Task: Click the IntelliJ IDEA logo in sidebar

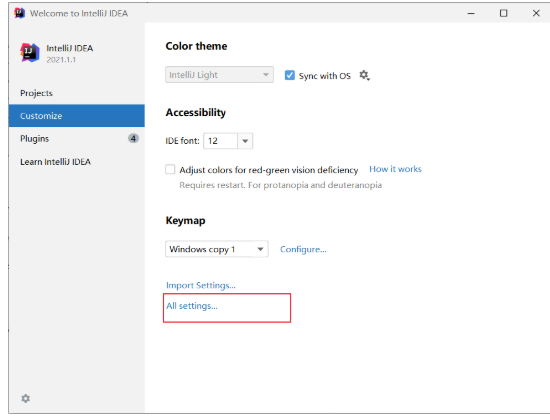Action: click(30, 53)
